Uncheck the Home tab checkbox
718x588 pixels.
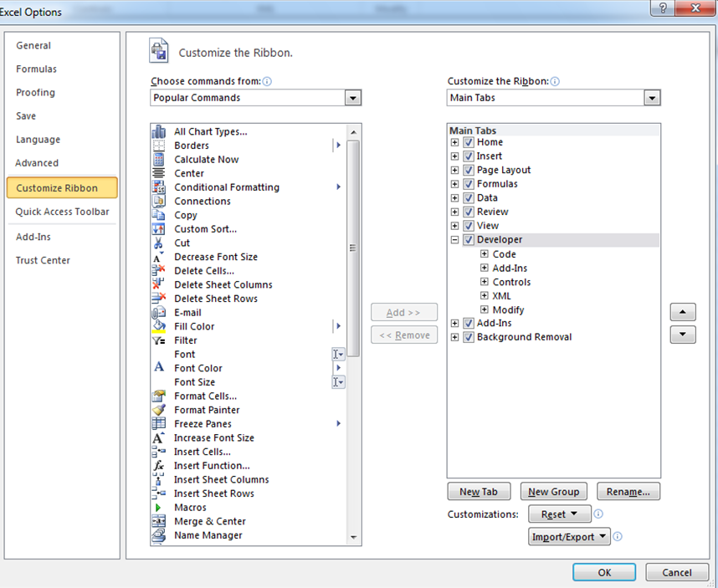pyautogui.click(x=469, y=142)
